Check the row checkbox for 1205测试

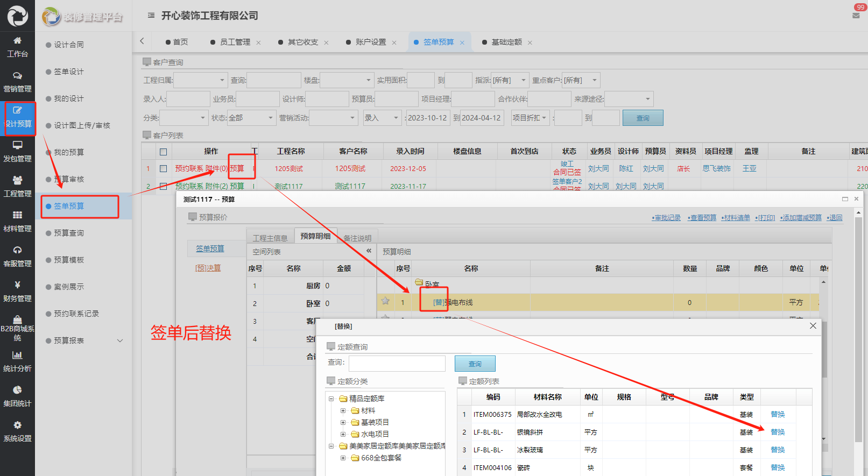point(163,169)
